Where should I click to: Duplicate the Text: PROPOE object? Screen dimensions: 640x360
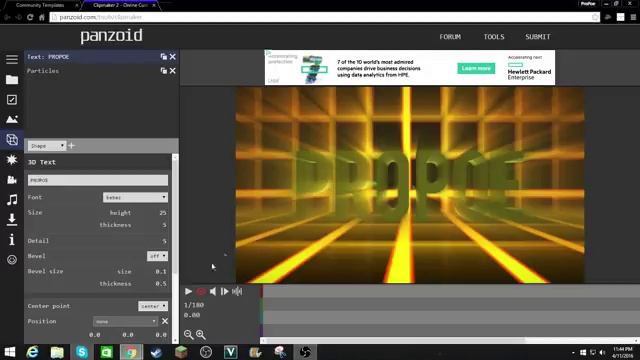[x=164, y=57]
